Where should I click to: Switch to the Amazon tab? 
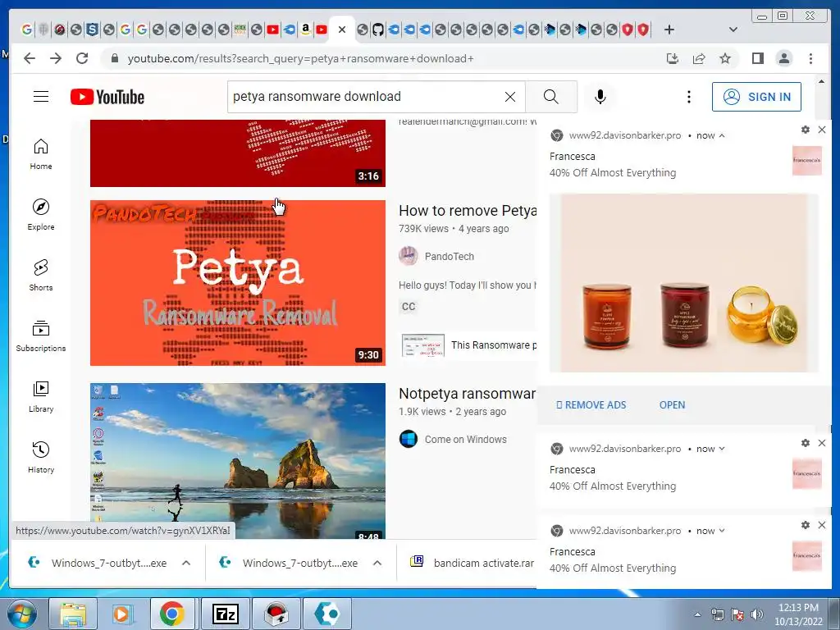pos(305,30)
